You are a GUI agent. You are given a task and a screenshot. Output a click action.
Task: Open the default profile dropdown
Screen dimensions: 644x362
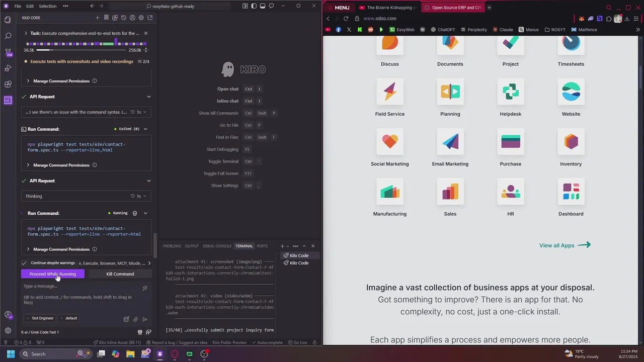(x=69, y=318)
